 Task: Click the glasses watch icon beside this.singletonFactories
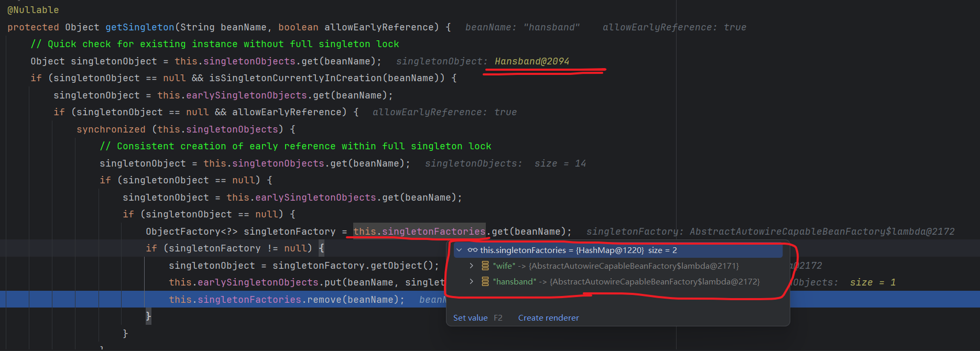472,250
